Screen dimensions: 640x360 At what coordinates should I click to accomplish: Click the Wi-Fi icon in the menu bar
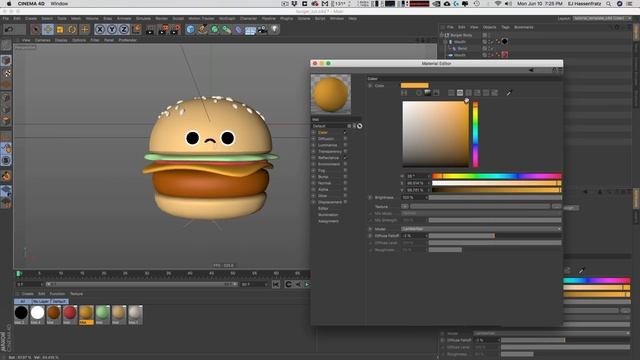498,4
